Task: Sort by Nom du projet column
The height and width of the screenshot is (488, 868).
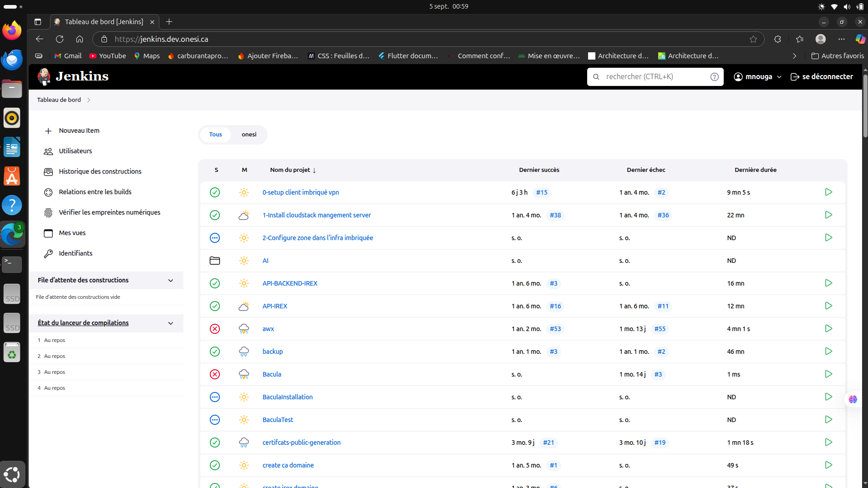Action: click(293, 170)
